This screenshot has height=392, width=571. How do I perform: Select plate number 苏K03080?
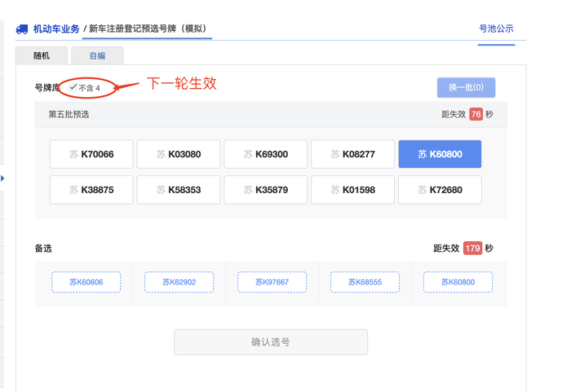click(x=179, y=154)
